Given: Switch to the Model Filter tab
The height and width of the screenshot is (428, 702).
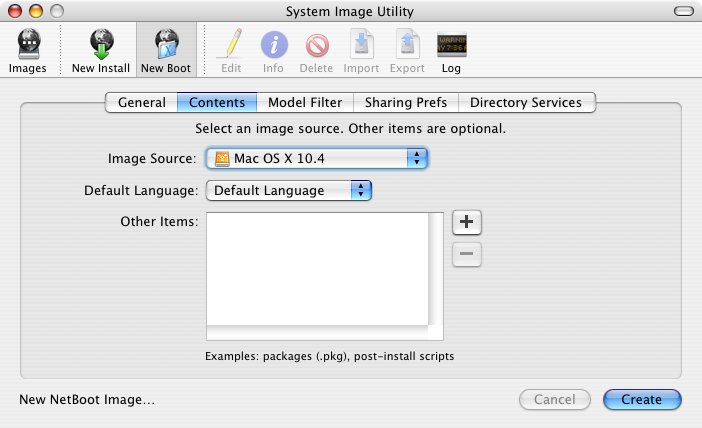Looking at the screenshot, I should point(305,103).
